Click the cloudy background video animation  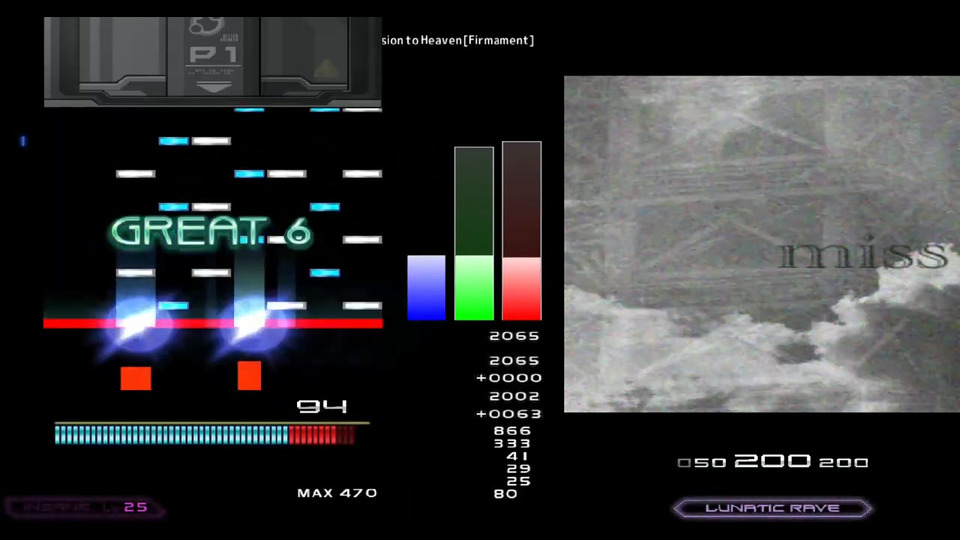pyautogui.click(x=762, y=244)
